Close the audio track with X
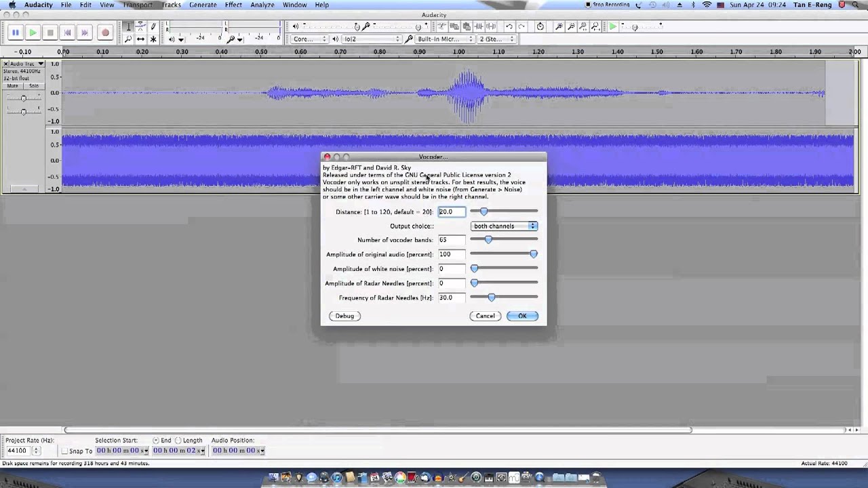The width and height of the screenshot is (868, 488). [x=5, y=64]
